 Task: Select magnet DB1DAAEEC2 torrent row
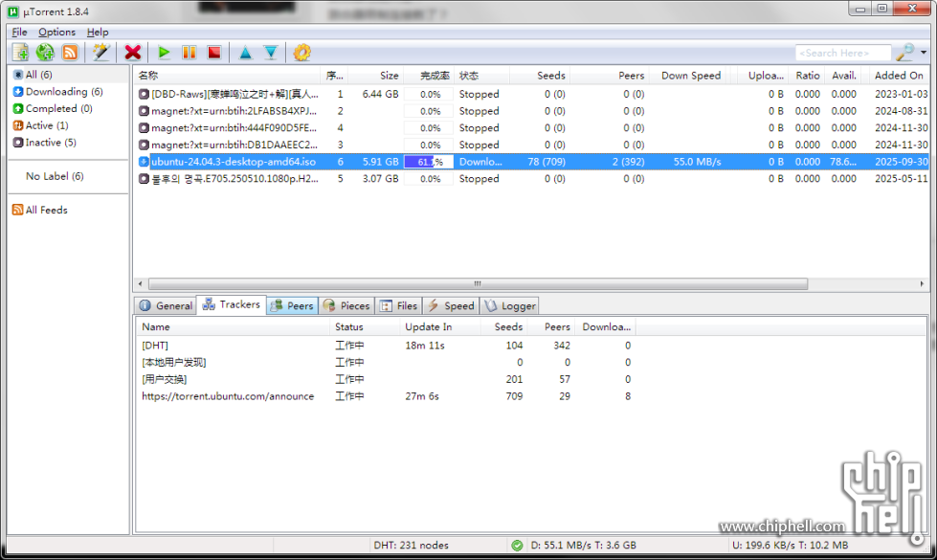[532, 145]
